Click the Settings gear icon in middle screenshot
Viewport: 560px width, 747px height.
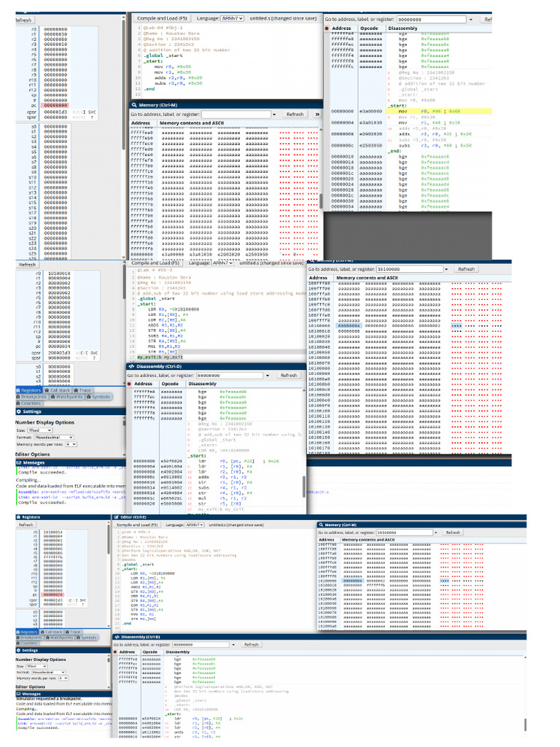point(18,411)
